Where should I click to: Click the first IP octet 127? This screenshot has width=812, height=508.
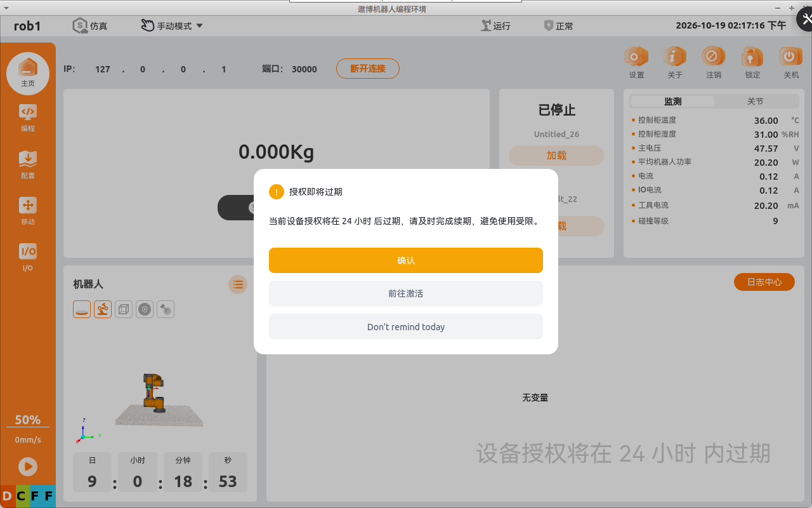pyautogui.click(x=103, y=69)
